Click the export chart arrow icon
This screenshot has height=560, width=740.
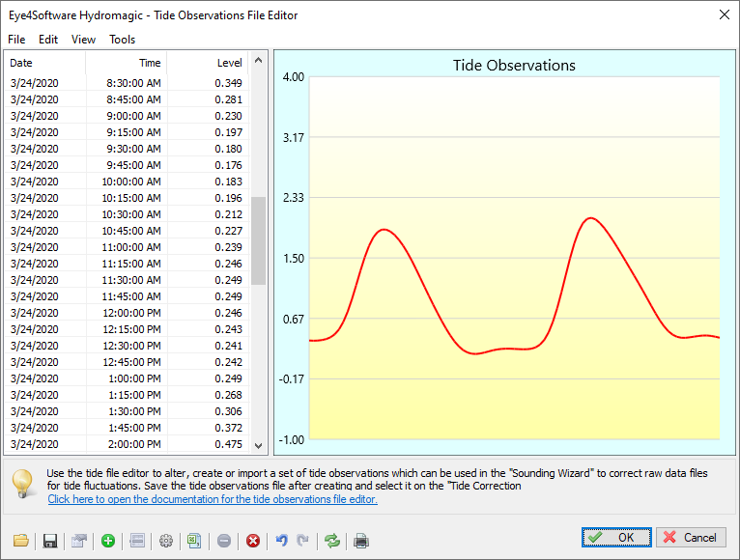coord(79,540)
